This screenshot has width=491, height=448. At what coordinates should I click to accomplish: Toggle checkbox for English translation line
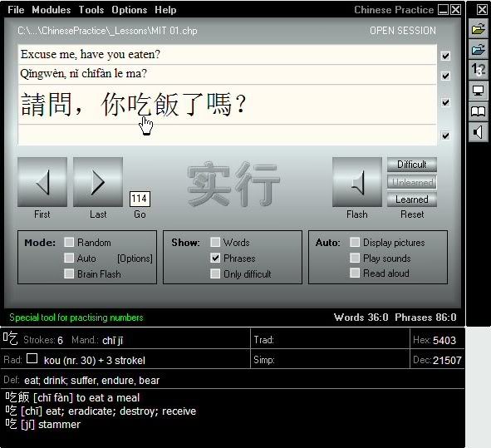tap(445, 56)
